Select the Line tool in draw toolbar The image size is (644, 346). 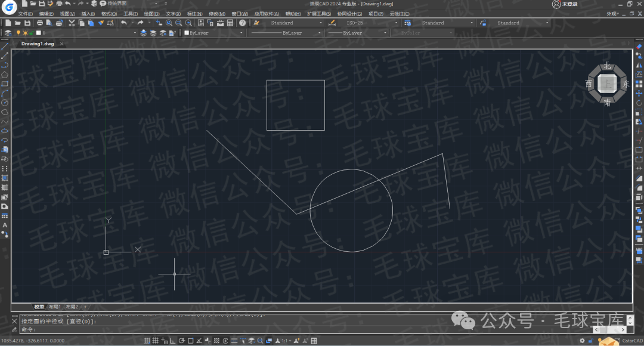5,47
